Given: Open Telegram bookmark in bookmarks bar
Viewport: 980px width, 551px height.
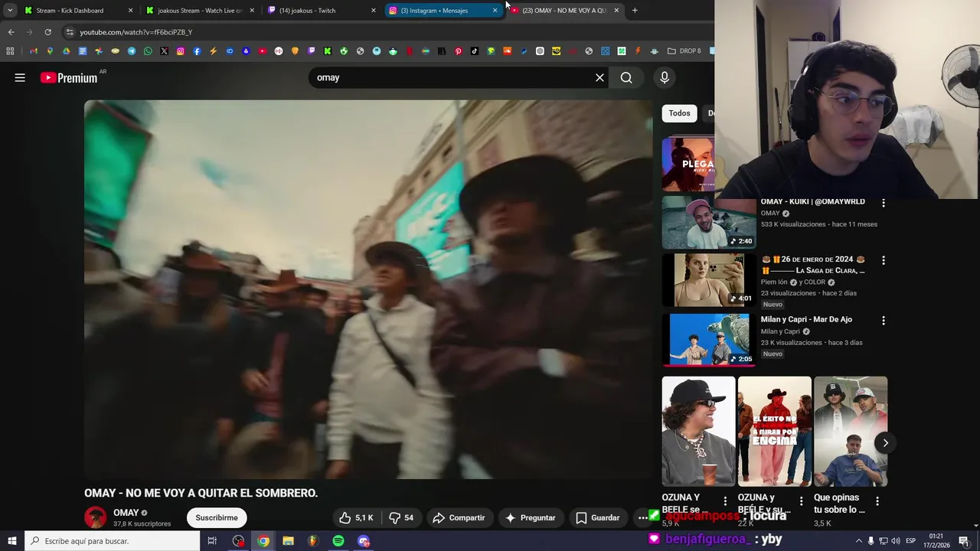Looking at the screenshot, I should click(132, 51).
